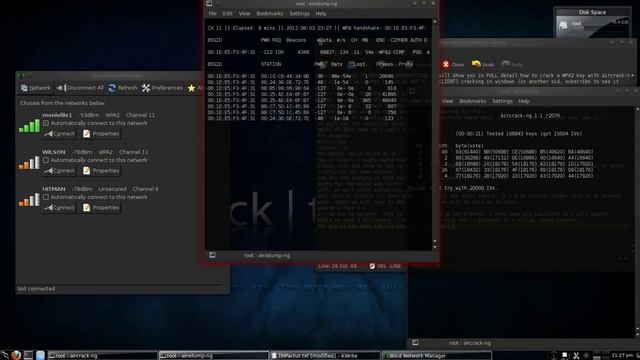Switch to the KWrite text file taskbar entry
Image resolution: width=640 pixels, height=360 pixels.
pyautogui.click(x=325, y=356)
